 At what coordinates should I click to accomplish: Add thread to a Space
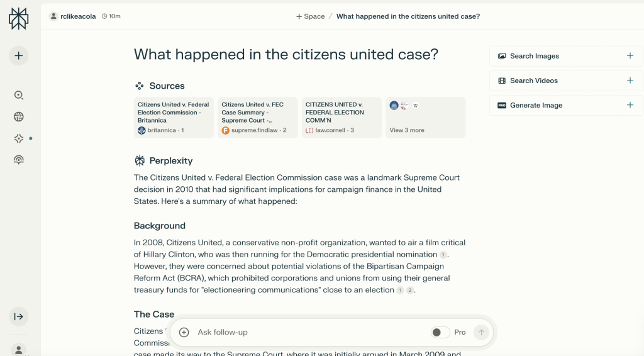coord(311,16)
